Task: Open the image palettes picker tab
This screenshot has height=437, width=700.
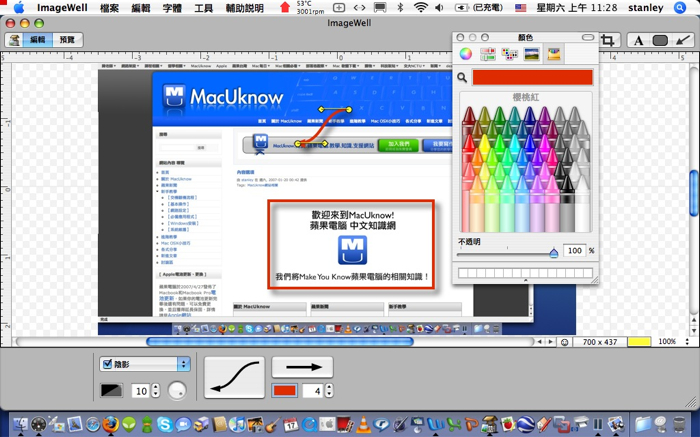Action: tap(531, 54)
